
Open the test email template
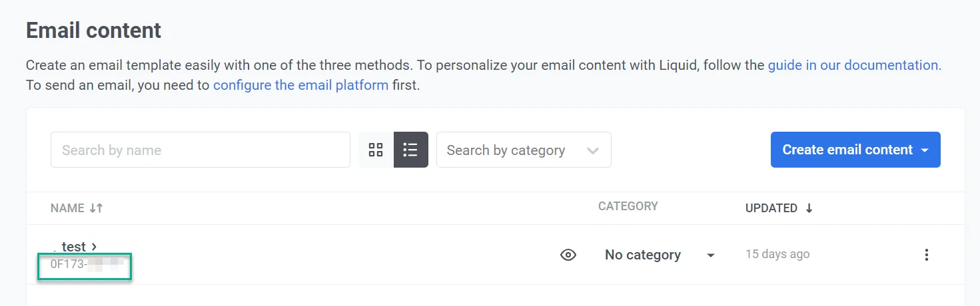(73, 247)
